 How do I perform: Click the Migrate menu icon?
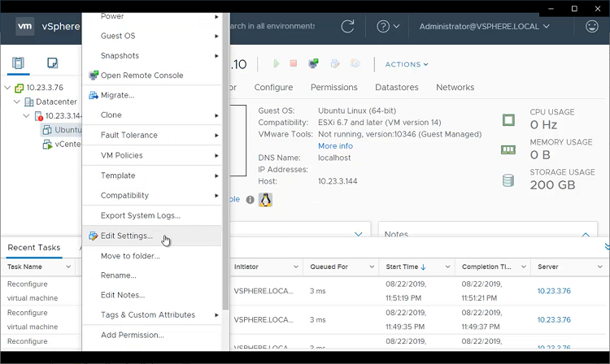click(94, 95)
